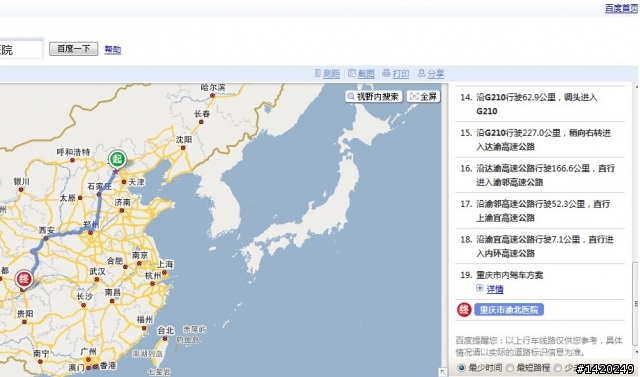Click 台北 city label on map
Image resolution: width=640 pixels, height=377 pixels.
[166, 330]
